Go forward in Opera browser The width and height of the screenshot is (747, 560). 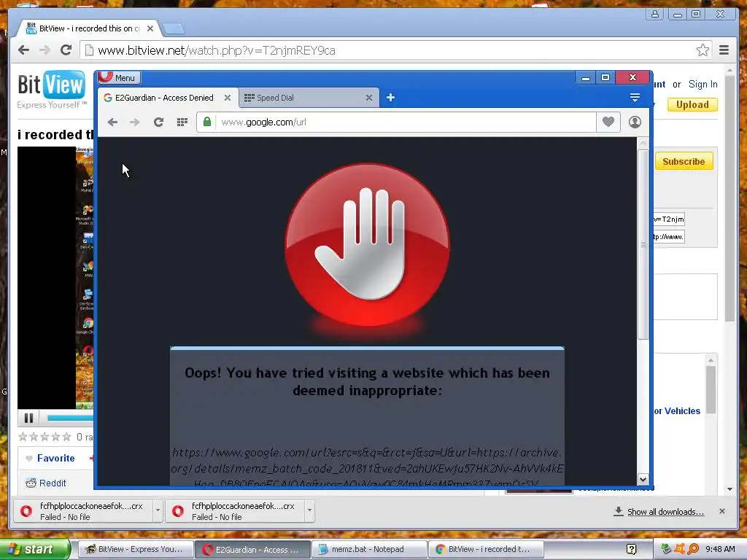[135, 122]
